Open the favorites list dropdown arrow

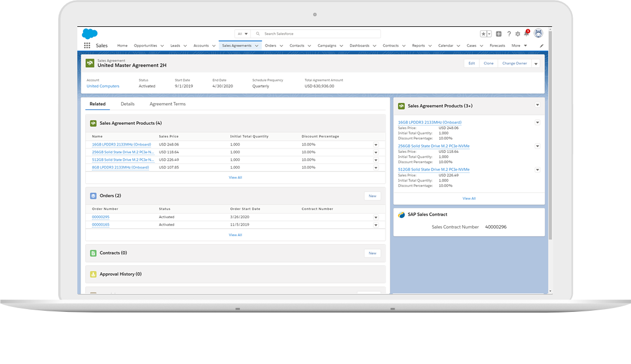coord(489,34)
